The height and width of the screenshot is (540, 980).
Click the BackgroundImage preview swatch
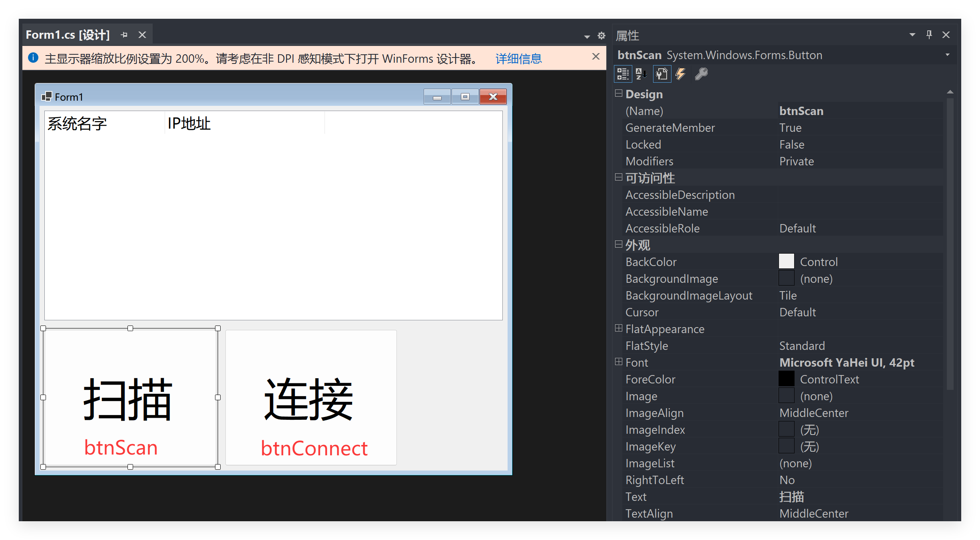point(786,278)
